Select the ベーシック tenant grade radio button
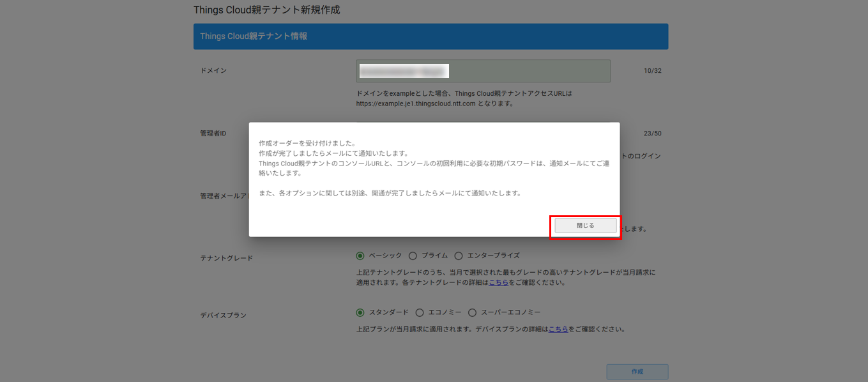 click(360, 256)
